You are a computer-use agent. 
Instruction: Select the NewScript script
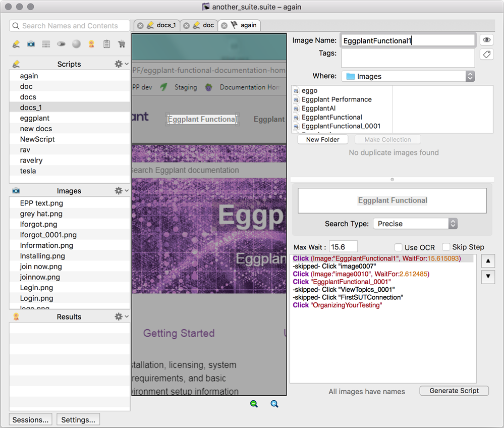point(70,139)
